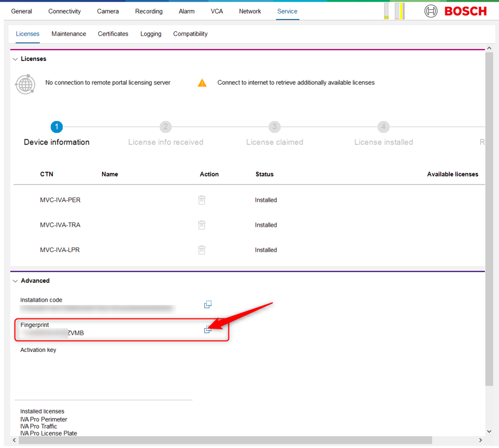Click the horizontal scrollbar right arrow
Image resolution: width=499 pixels, height=448 pixels.
pos(481,440)
